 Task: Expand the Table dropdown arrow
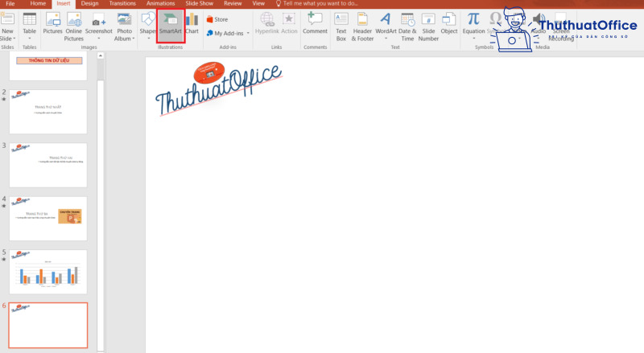pyautogui.click(x=30, y=39)
